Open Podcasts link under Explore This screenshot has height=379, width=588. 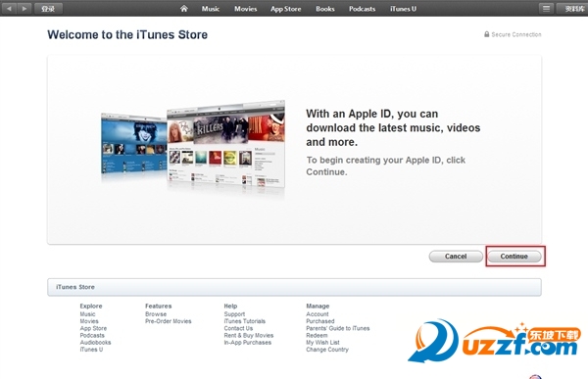(92, 336)
